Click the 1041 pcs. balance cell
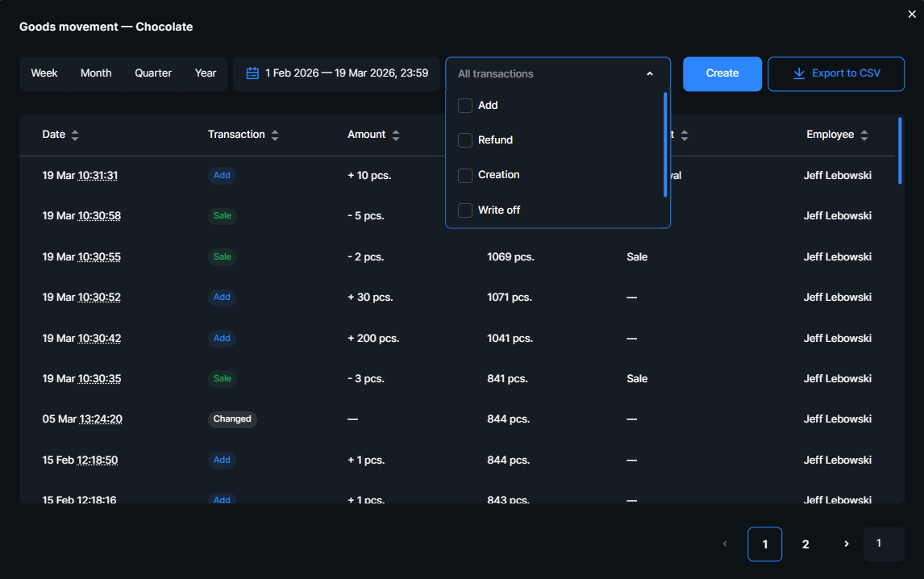 pos(510,339)
